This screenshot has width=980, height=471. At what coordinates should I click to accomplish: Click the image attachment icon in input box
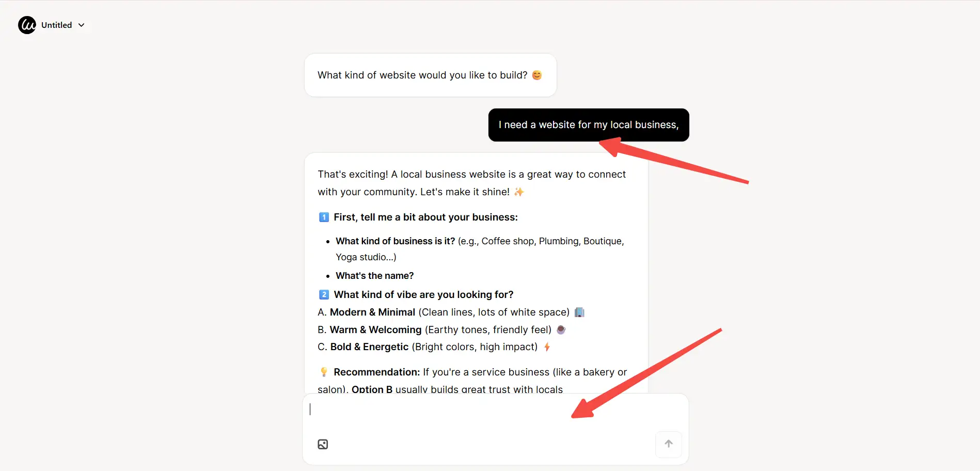pyautogui.click(x=323, y=444)
